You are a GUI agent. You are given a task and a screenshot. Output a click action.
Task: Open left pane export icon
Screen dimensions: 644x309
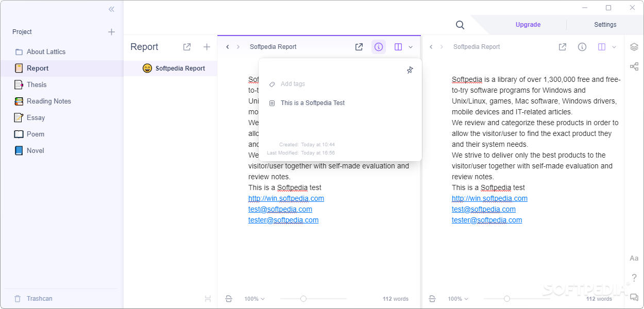359,47
